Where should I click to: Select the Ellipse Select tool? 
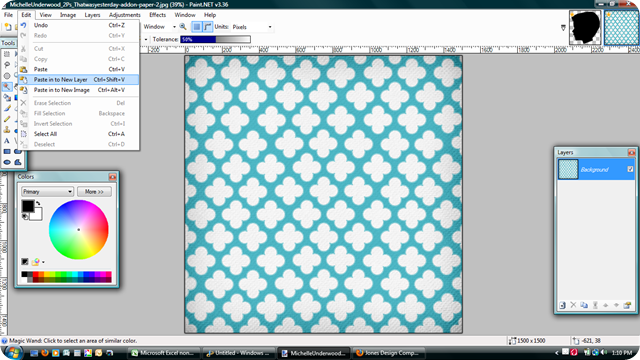7,76
